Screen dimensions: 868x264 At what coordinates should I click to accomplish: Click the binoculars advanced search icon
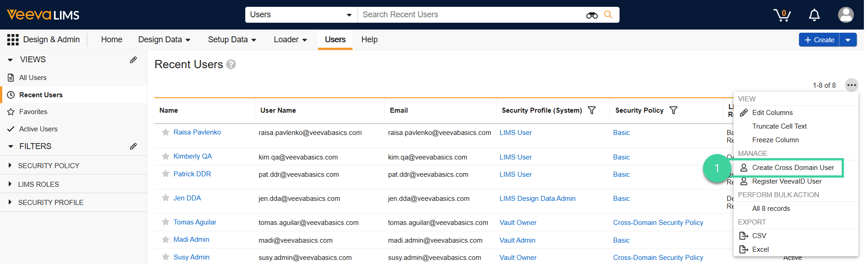(591, 15)
